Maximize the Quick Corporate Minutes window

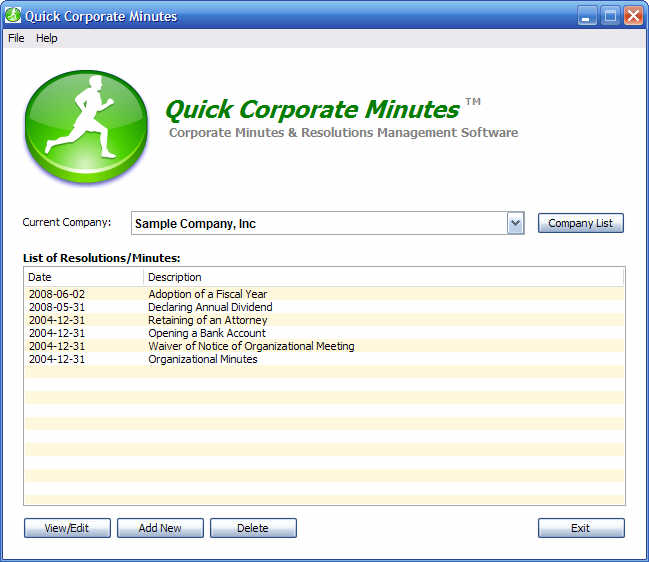pos(610,16)
